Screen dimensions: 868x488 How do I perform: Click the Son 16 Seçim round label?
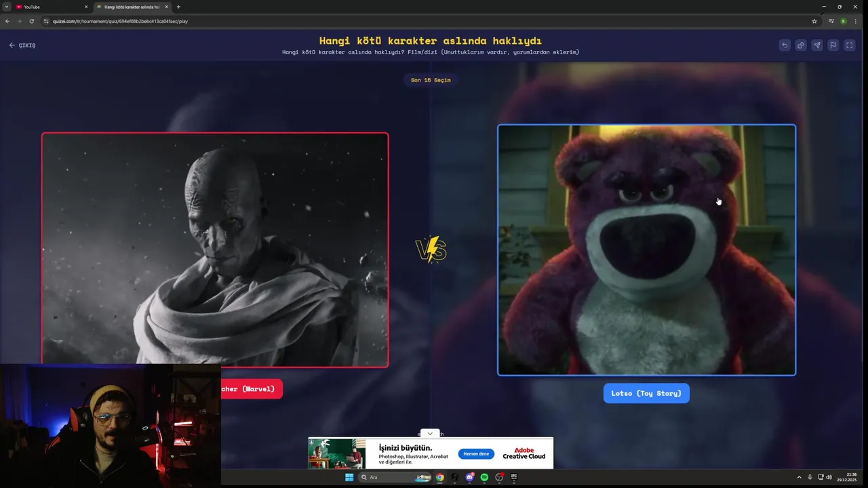(431, 80)
